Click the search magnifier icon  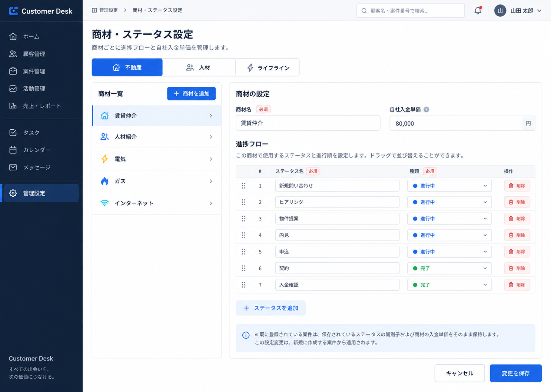[364, 11]
